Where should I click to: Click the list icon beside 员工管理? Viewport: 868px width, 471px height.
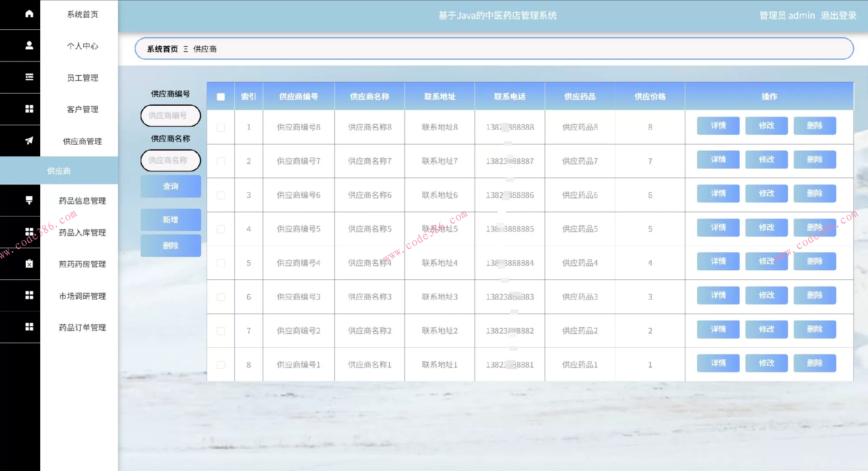pyautogui.click(x=29, y=77)
